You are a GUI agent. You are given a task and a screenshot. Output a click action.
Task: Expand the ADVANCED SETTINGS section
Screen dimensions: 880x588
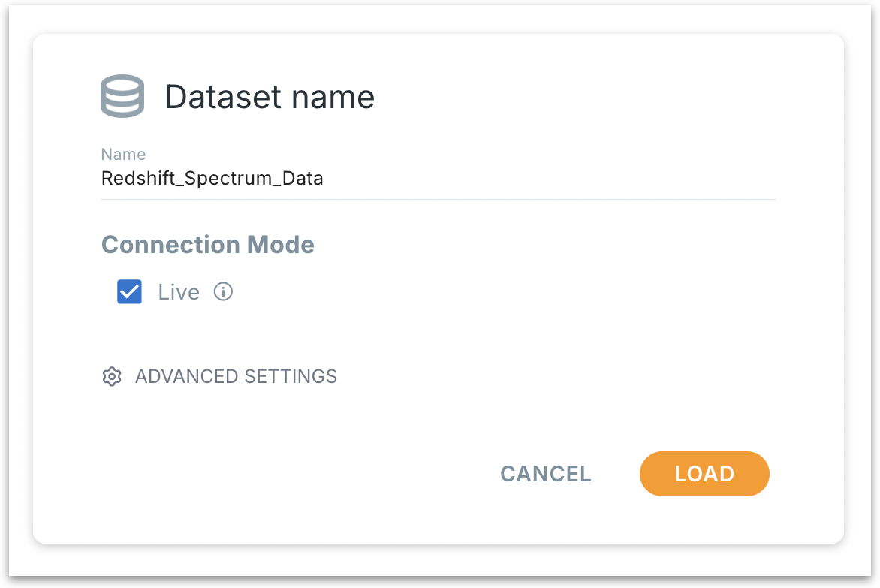[236, 376]
